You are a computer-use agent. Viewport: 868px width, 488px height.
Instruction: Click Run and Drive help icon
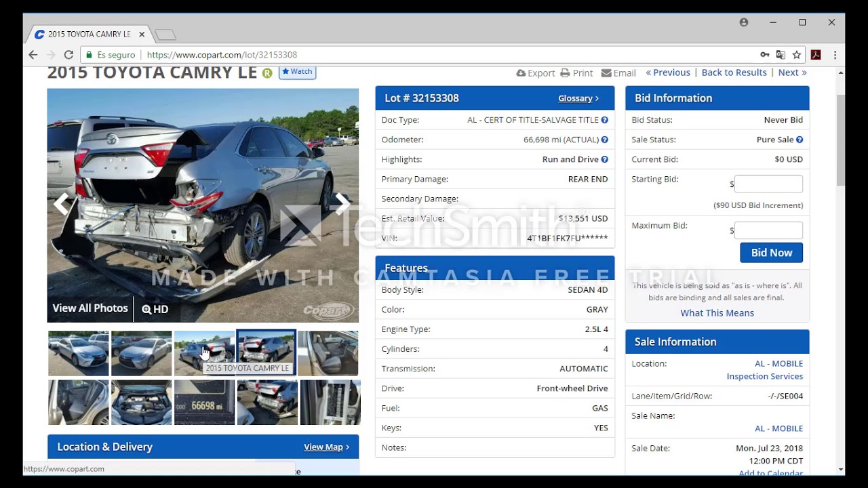point(604,159)
